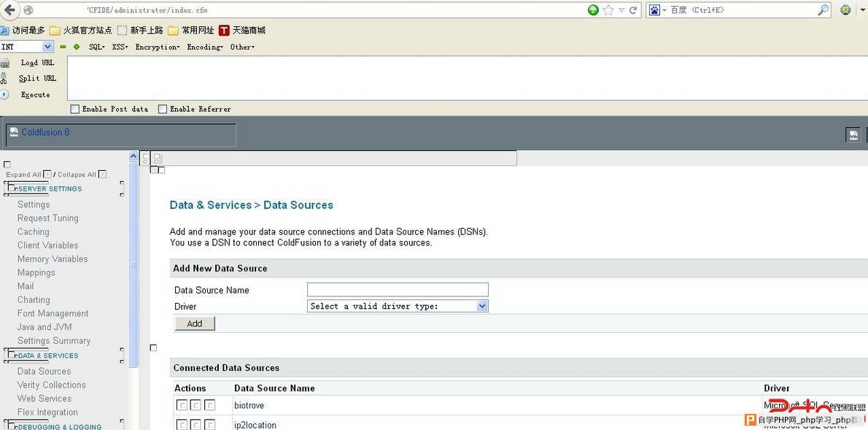Viewport: 868px width, 430px height.
Task: Open Client Variables link
Action: click(48, 245)
